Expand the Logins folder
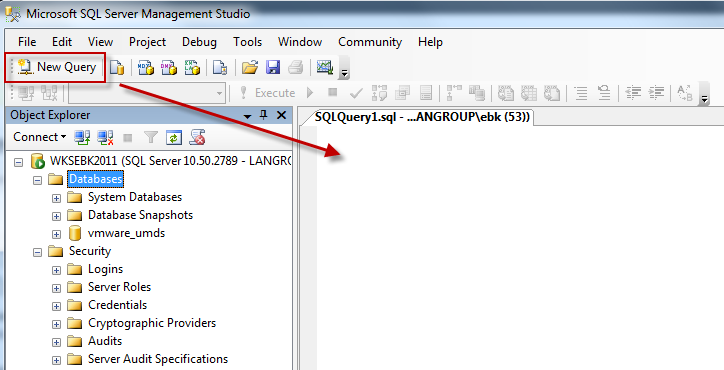 [x=56, y=270]
